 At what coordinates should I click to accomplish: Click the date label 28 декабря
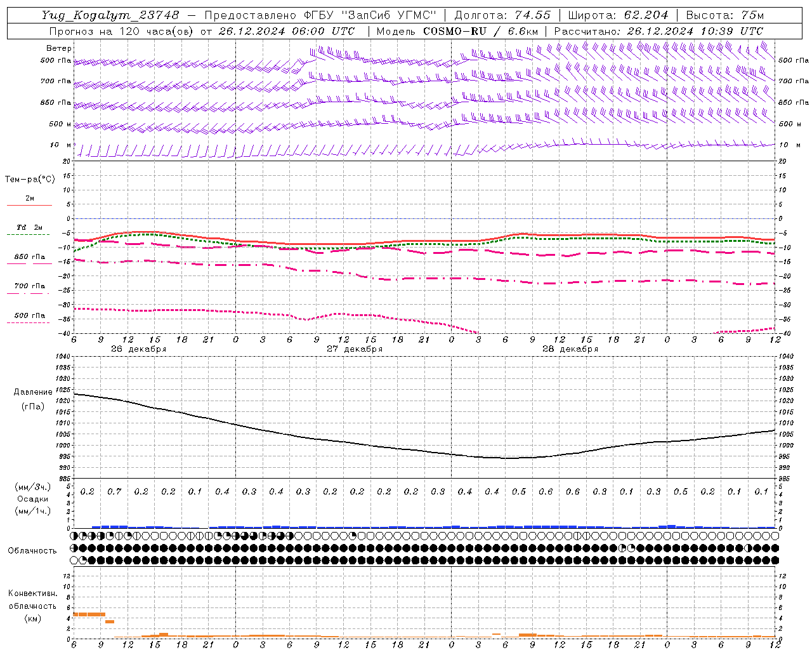click(x=570, y=349)
